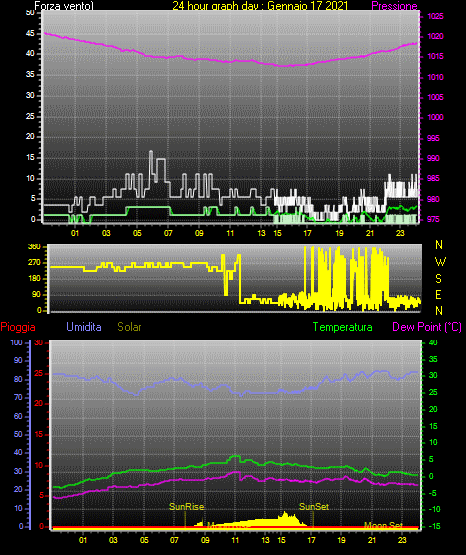Click blue humidity axis value 60

click(x=18, y=416)
